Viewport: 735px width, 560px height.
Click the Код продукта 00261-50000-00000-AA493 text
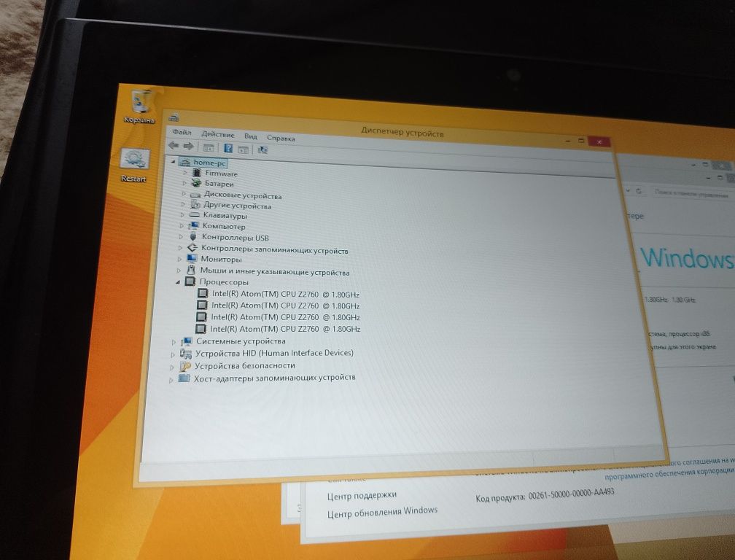tap(545, 494)
